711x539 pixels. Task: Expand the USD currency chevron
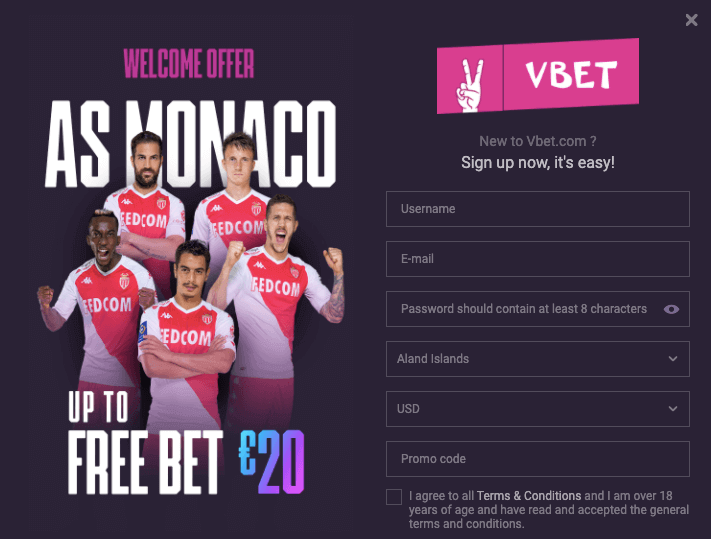point(673,408)
